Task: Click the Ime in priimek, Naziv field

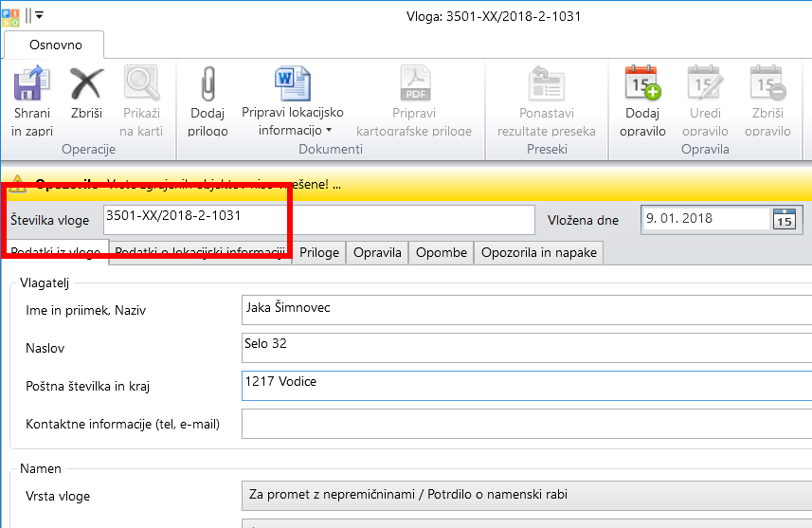Action: (526, 310)
